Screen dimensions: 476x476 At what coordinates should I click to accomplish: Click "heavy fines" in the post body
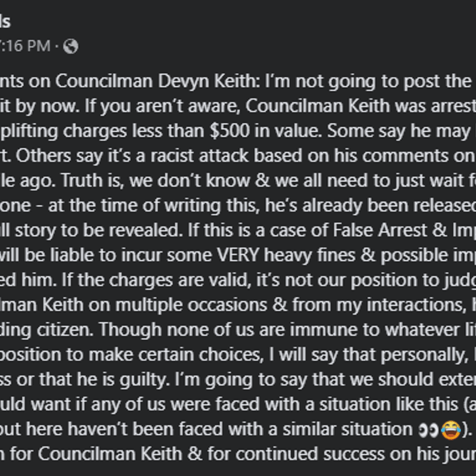[310, 255]
